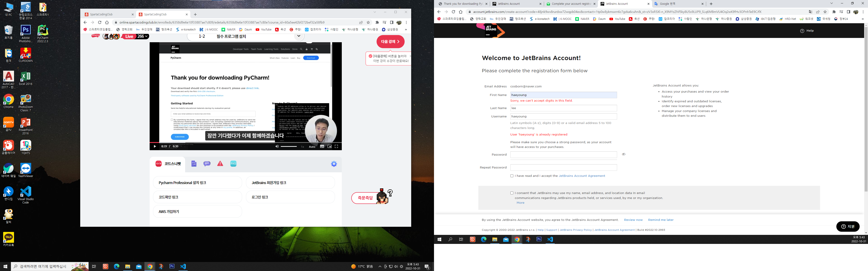Click the Repeat Password field
The width and height of the screenshot is (868, 271).
[563, 167]
